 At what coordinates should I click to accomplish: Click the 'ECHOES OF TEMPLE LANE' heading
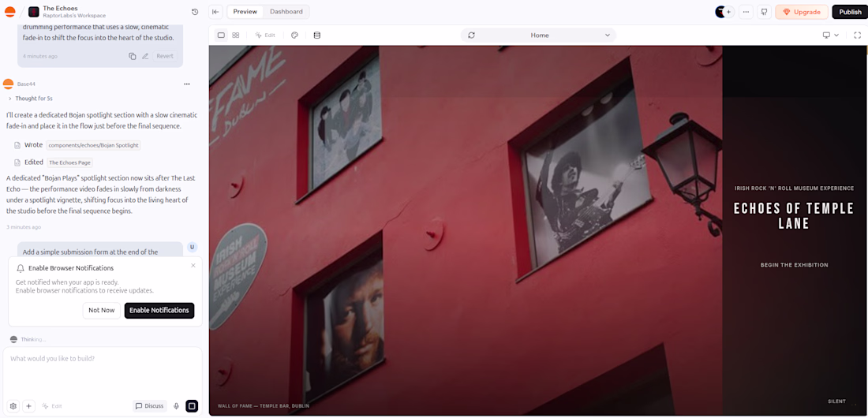[x=794, y=216]
